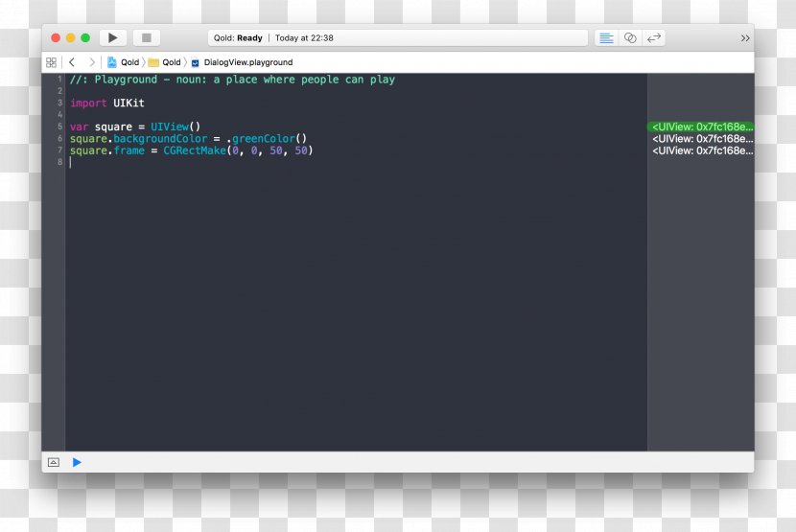Click line number 8 in the gutter

[x=59, y=162]
